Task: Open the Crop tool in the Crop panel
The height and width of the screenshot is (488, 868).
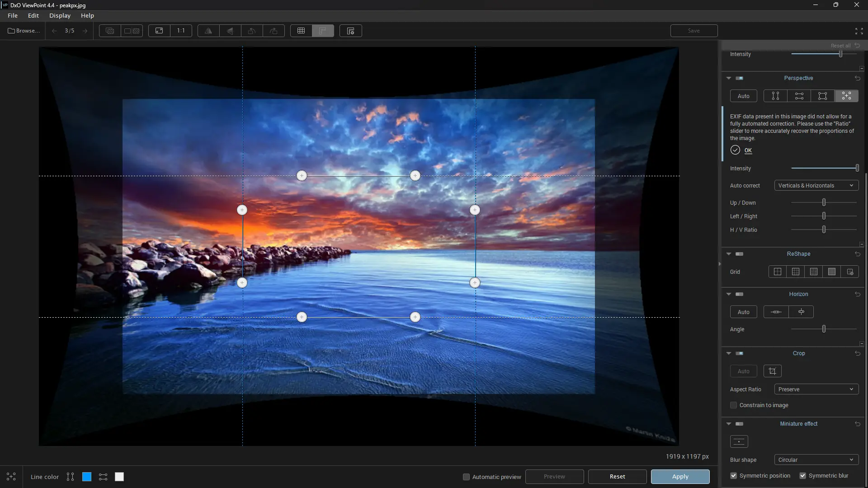Action: click(x=773, y=371)
